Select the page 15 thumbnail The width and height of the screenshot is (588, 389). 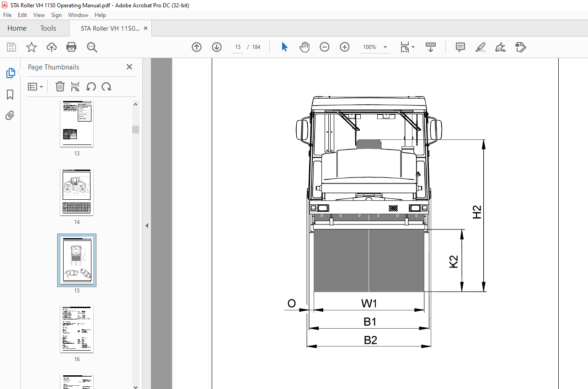[77, 260]
